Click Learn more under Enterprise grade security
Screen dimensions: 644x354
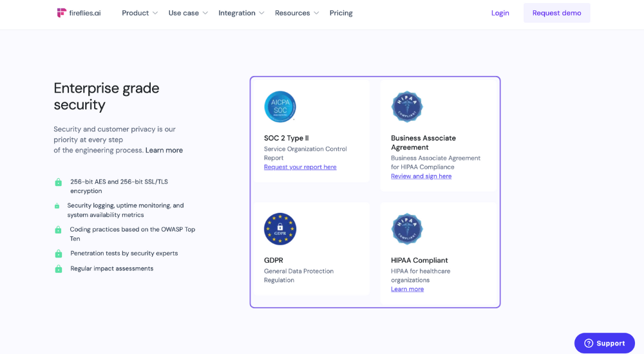(164, 151)
